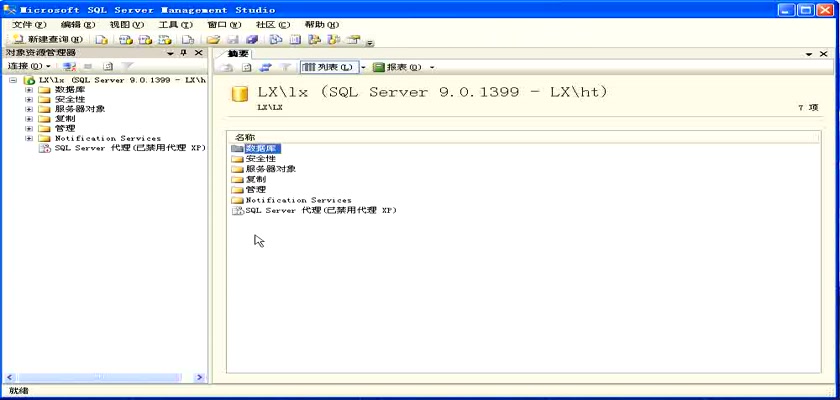
Task: Click the Up icon in Summary toolbar
Action: [x=227, y=67]
